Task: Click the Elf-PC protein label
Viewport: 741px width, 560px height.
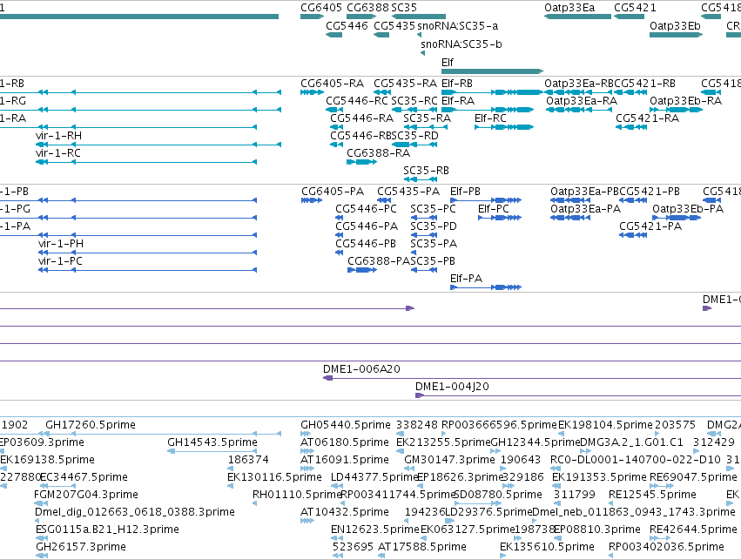Action: coord(494,209)
